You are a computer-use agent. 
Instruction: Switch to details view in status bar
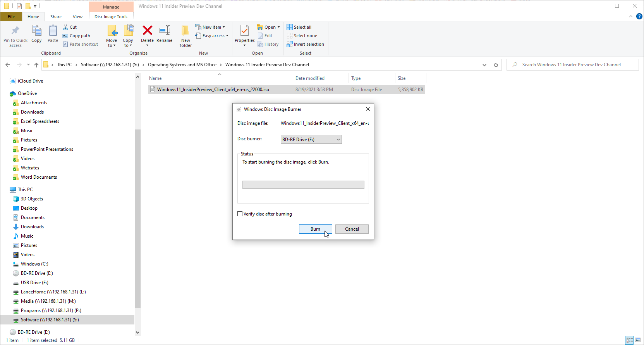tap(630, 340)
